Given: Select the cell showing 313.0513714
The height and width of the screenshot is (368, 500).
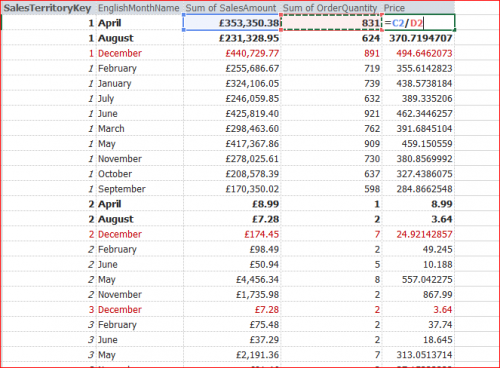Looking at the screenshot, I should click(x=418, y=355).
